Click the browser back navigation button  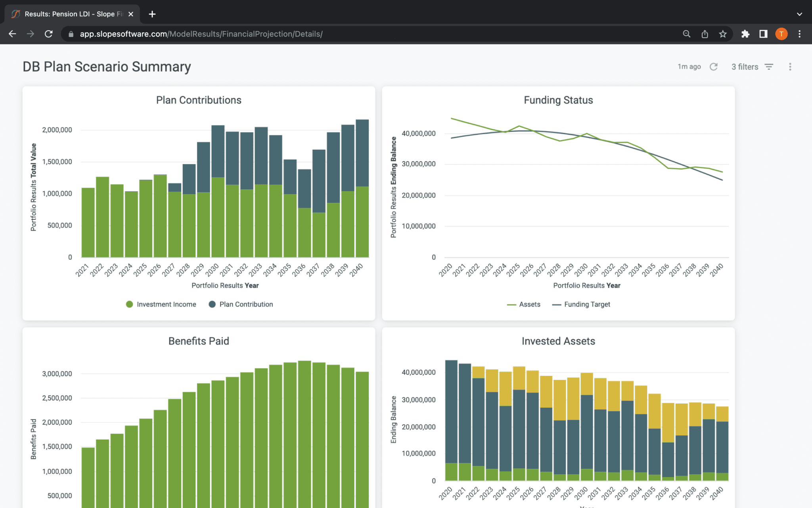[12, 34]
